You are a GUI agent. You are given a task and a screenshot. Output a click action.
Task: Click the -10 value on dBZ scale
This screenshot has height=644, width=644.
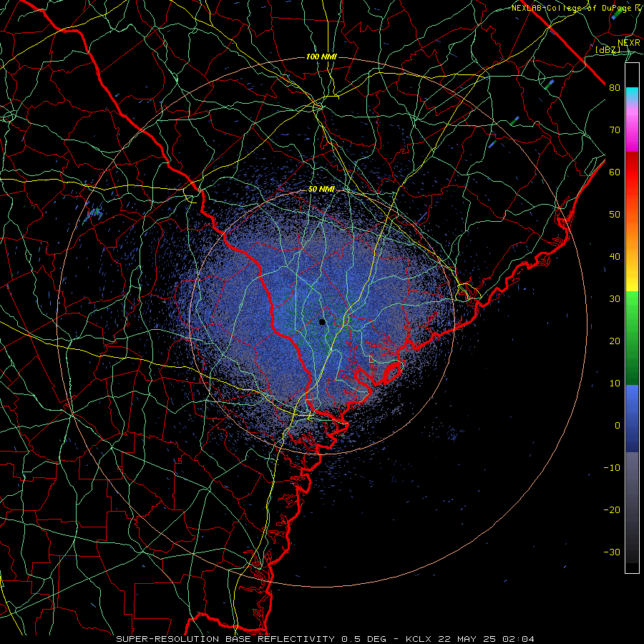pos(612,468)
